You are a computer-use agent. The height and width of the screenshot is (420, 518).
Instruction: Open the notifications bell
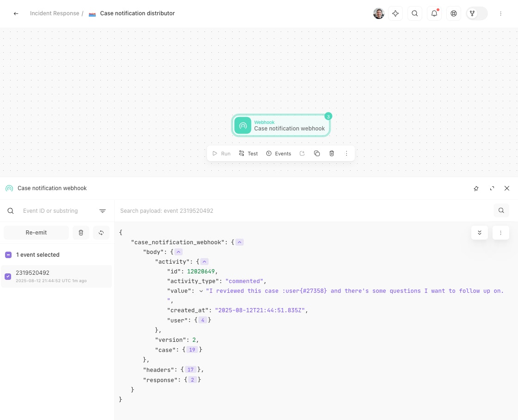point(434,13)
